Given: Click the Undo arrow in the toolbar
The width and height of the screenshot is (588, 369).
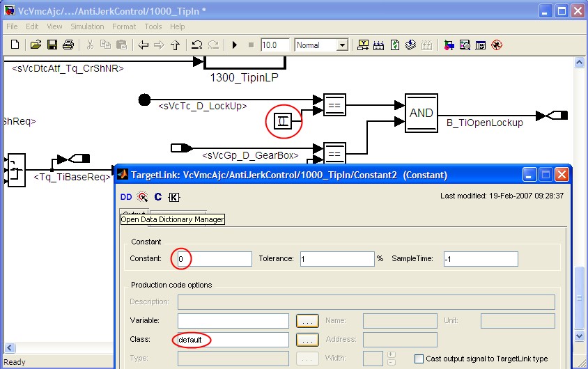Looking at the screenshot, I should pyautogui.click(x=197, y=45).
